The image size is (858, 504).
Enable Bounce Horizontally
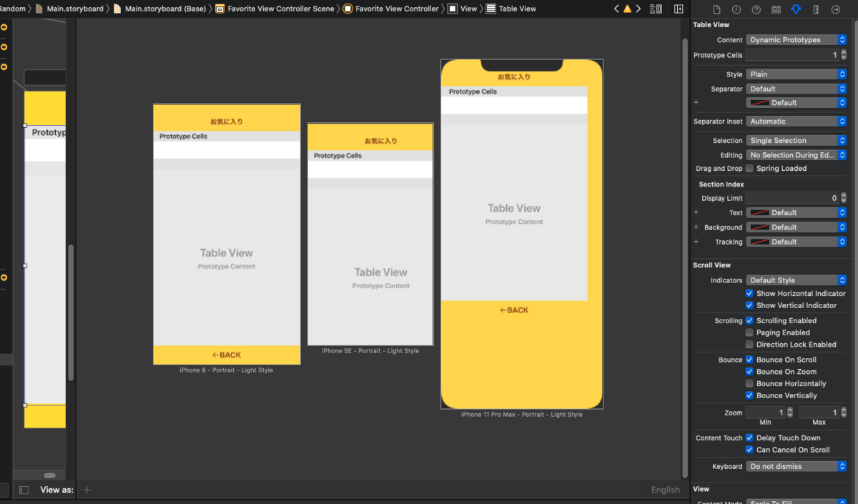[749, 384]
